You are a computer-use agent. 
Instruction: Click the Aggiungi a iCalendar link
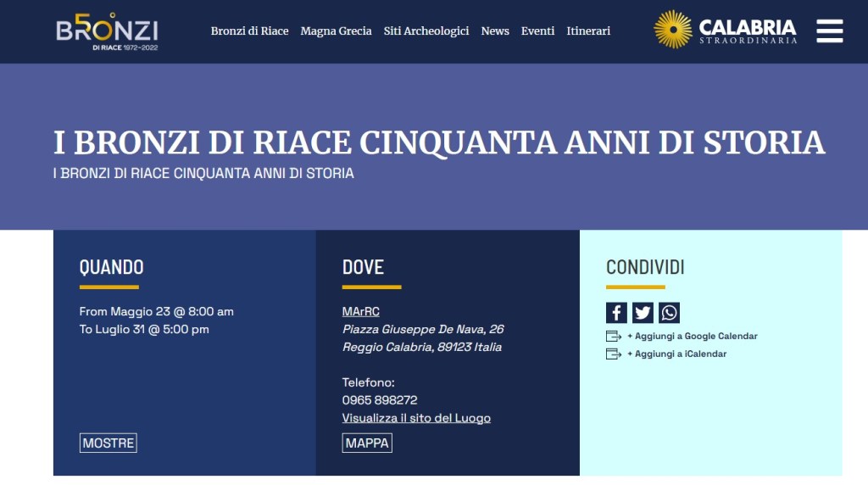coord(676,354)
